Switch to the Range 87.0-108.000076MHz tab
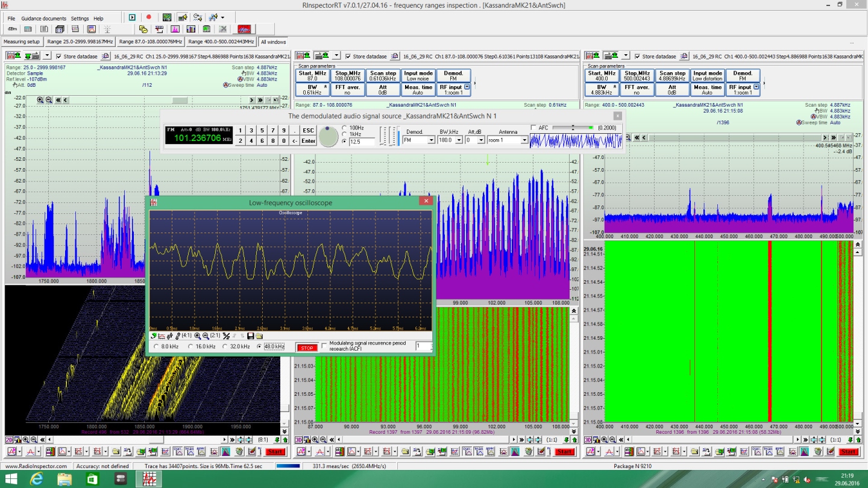The width and height of the screenshot is (868, 488). pyautogui.click(x=150, y=42)
